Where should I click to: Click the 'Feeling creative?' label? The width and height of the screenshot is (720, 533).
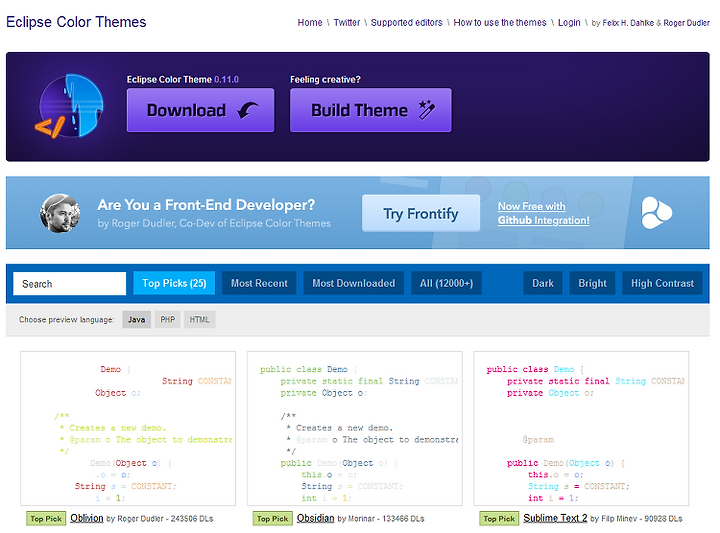[325, 79]
